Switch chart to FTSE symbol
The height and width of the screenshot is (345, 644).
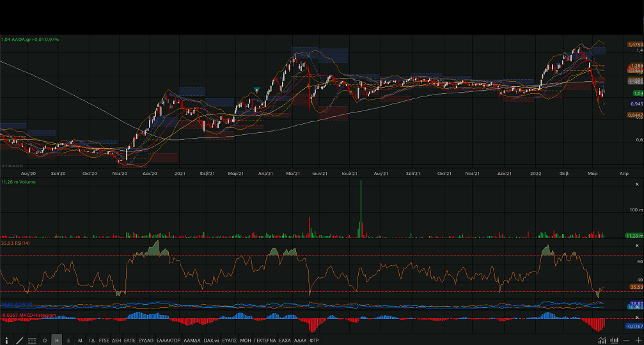(x=104, y=341)
